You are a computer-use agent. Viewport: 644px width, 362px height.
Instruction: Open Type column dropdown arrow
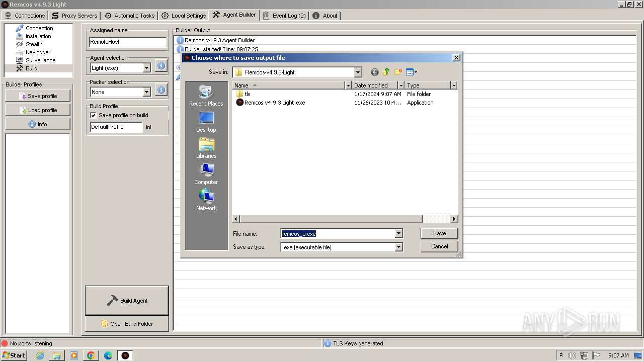454,85
